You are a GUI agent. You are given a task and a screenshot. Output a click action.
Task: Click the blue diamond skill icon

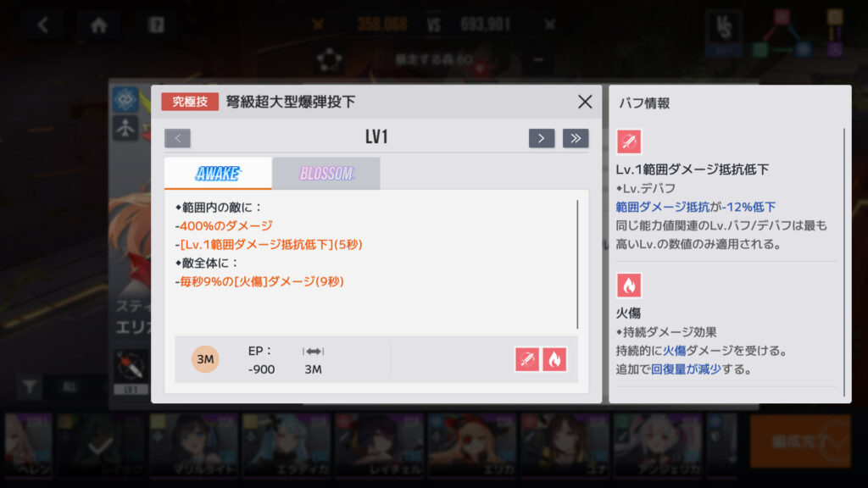[x=125, y=100]
